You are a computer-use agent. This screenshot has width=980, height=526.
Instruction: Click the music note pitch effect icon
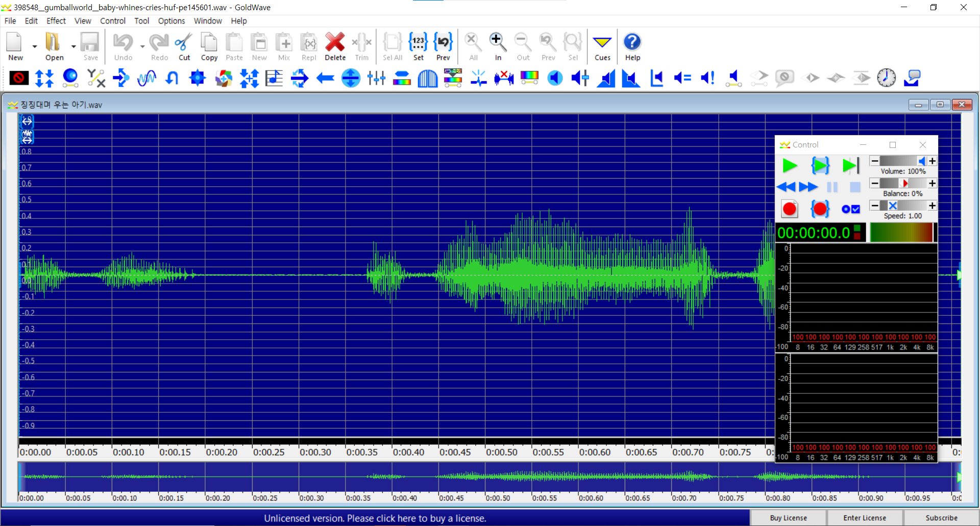[x=274, y=78]
